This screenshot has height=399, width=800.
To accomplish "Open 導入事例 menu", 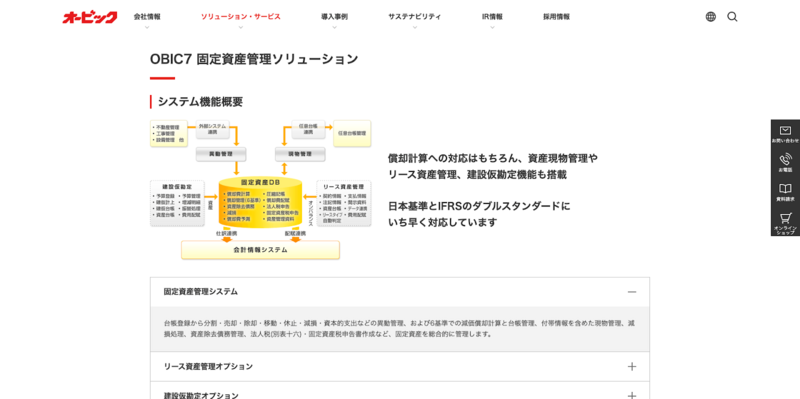I will (x=334, y=16).
